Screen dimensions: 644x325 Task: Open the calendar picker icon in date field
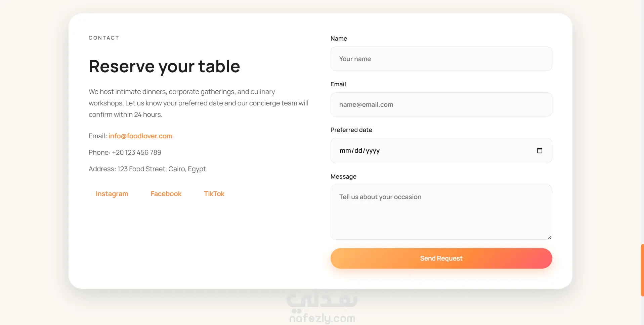pyautogui.click(x=540, y=151)
